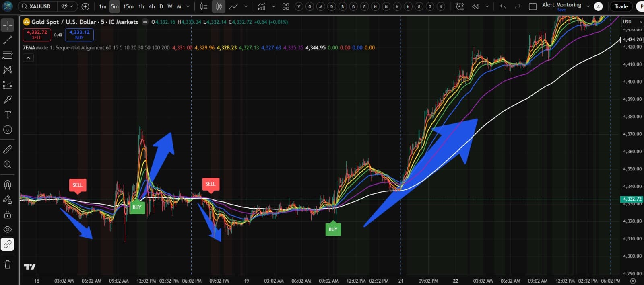Toggle the symbol legend minus button
This screenshot has height=285, width=644.
point(145,22)
